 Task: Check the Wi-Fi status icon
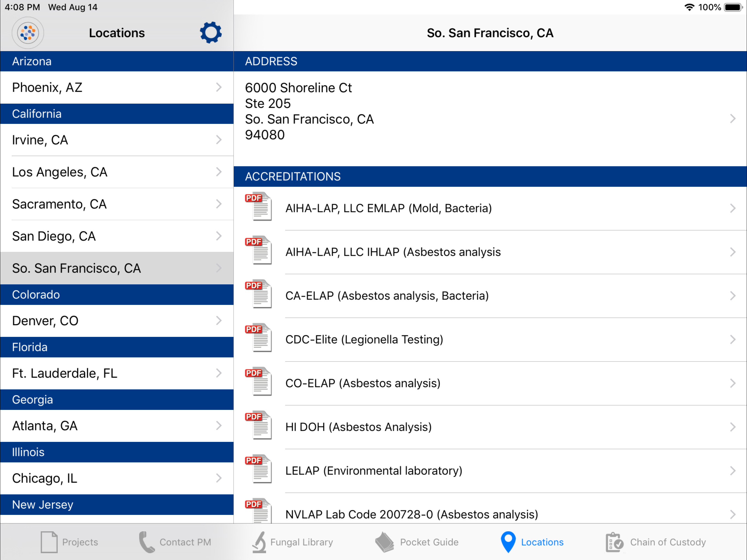pos(689,7)
